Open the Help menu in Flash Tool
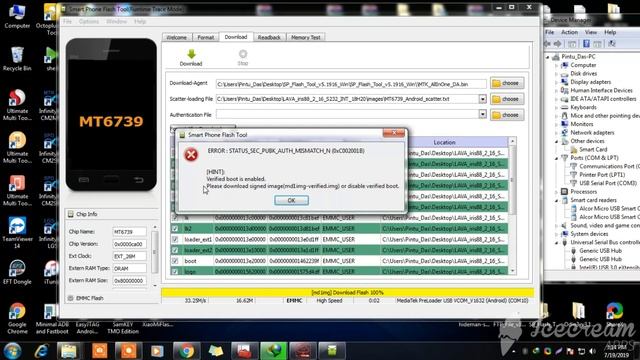 point(140,21)
